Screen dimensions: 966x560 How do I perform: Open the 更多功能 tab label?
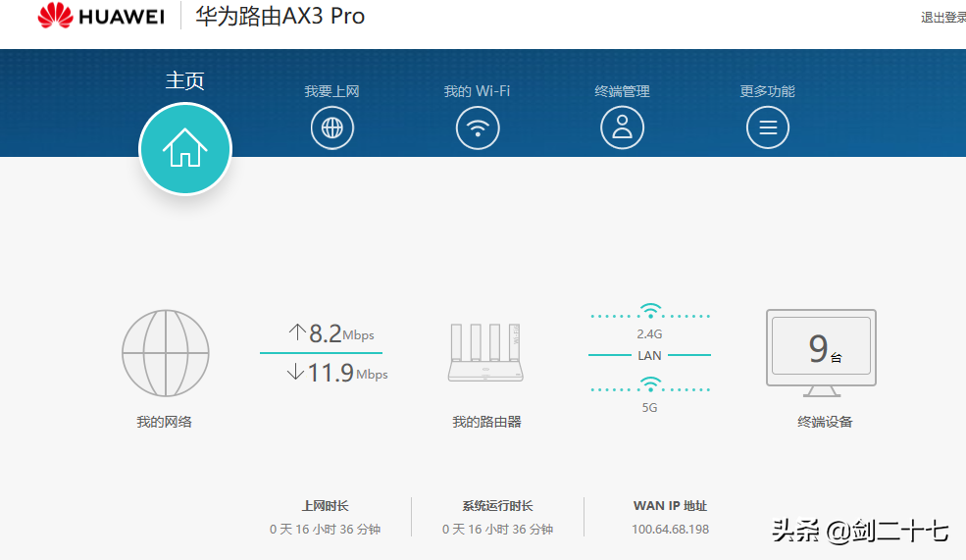click(x=768, y=91)
